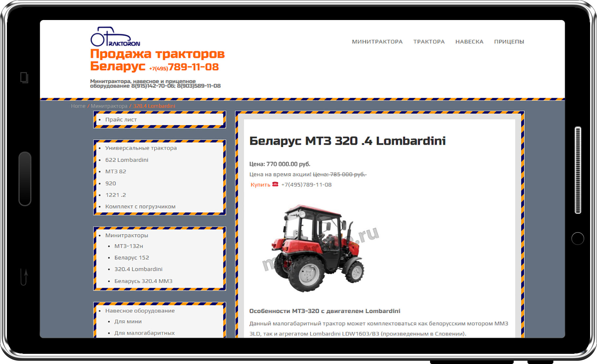
Task: Click the Беларус МТЗ 320 .4 Lombardini title
Action: pyautogui.click(x=347, y=141)
